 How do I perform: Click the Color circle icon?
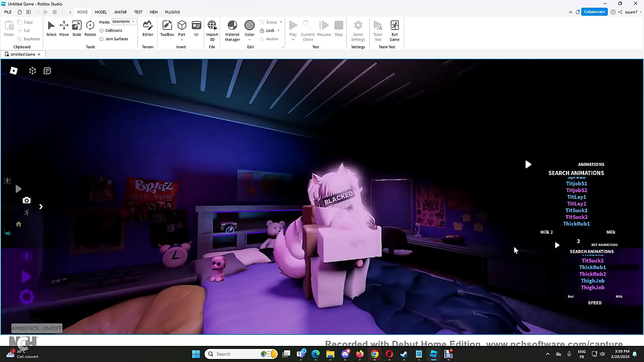[250, 26]
